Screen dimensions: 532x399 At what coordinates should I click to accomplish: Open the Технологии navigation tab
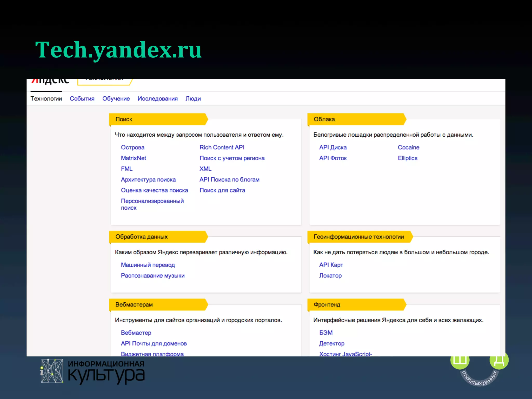point(46,99)
